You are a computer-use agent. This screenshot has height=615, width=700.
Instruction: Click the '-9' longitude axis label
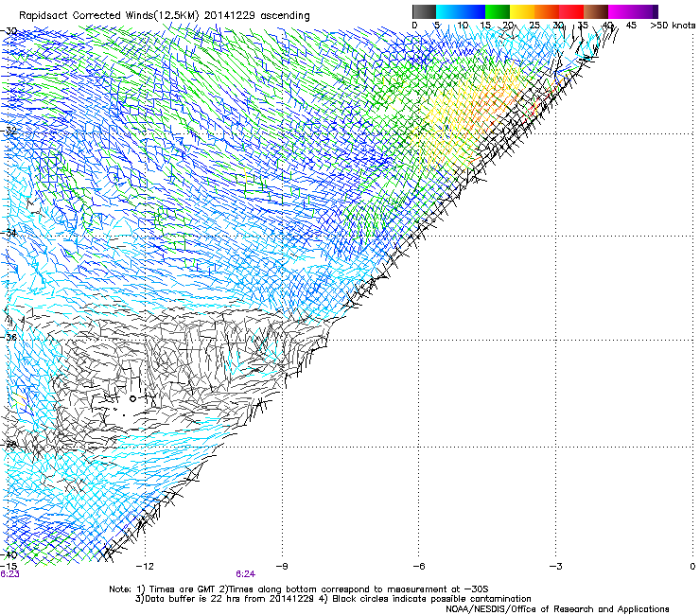point(282,567)
